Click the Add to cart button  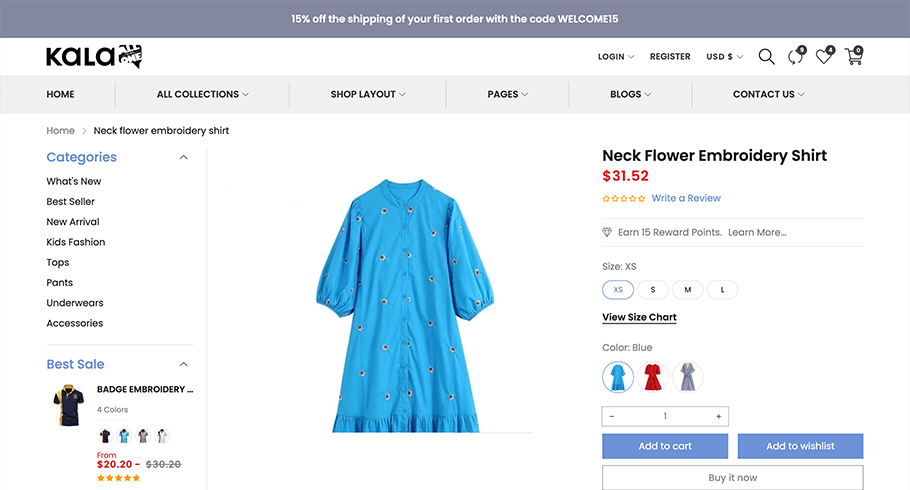665,446
